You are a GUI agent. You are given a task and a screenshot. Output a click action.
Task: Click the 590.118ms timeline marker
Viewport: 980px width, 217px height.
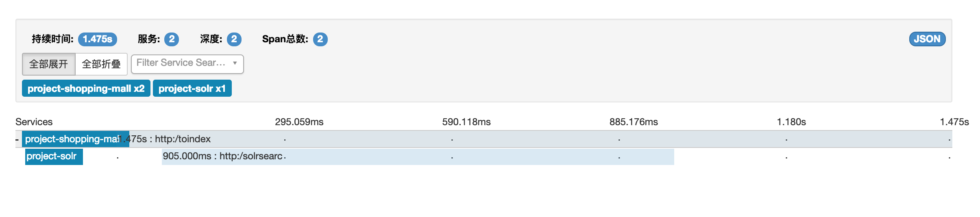(466, 122)
